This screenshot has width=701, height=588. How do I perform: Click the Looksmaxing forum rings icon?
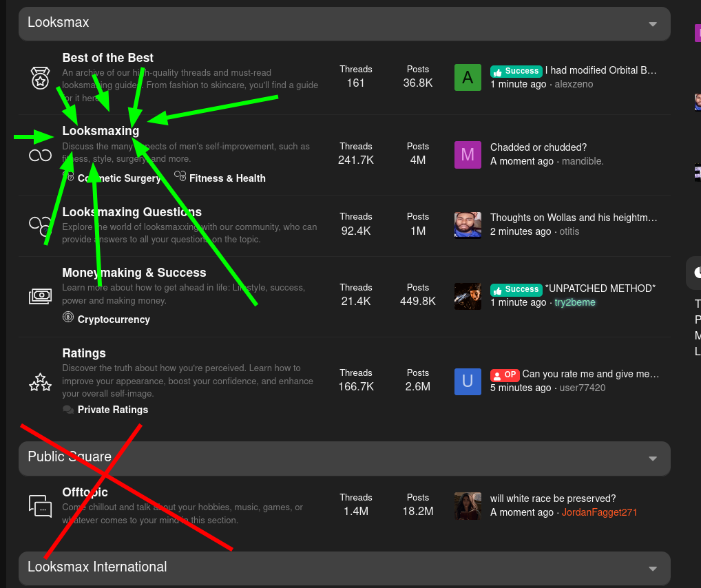pyautogui.click(x=40, y=156)
